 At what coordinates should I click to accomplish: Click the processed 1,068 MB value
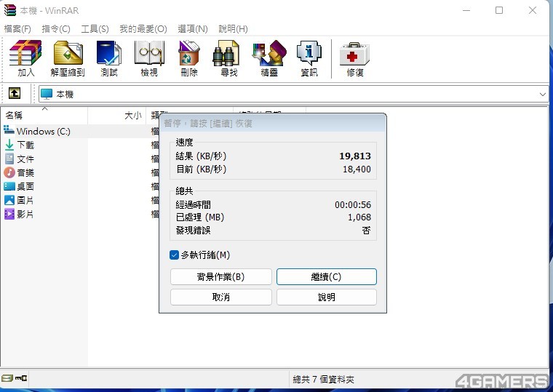click(x=359, y=217)
